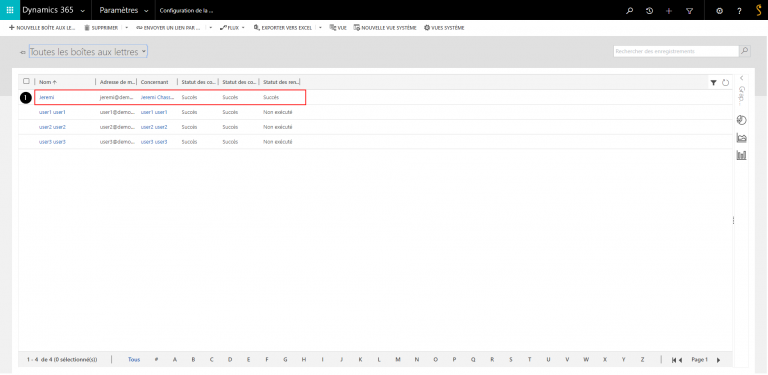The image size is (768, 375).
Task: Go to the first page of results
Action: coord(674,360)
